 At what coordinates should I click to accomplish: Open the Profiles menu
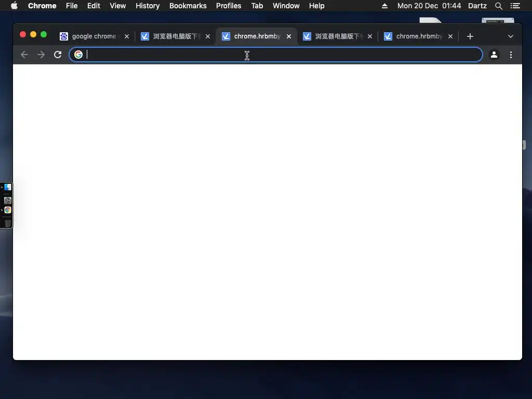tap(229, 6)
